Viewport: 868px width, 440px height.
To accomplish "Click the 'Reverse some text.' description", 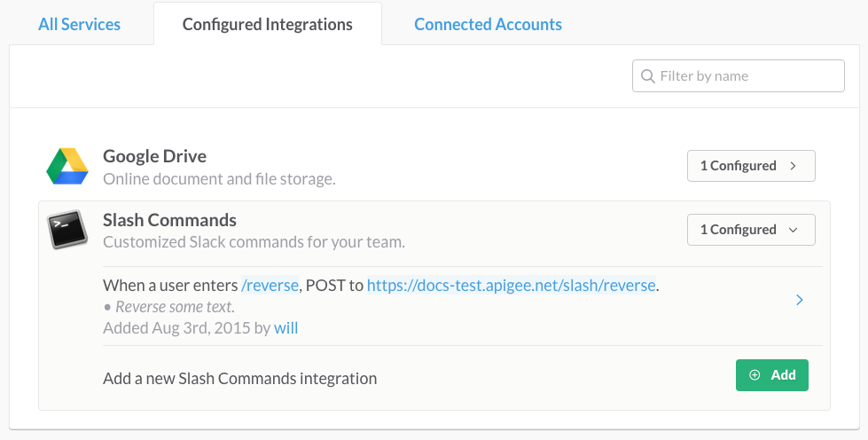I will coord(175,307).
